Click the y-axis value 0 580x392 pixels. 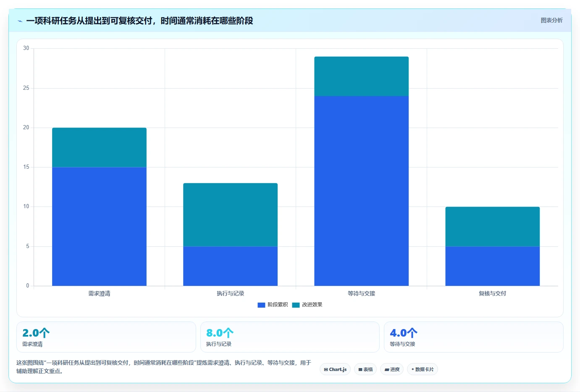pyautogui.click(x=28, y=286)
